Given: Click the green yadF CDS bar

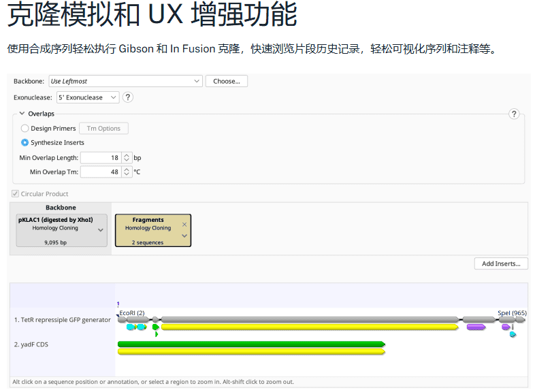Looking at the screenshot, I should click(251, 344).
